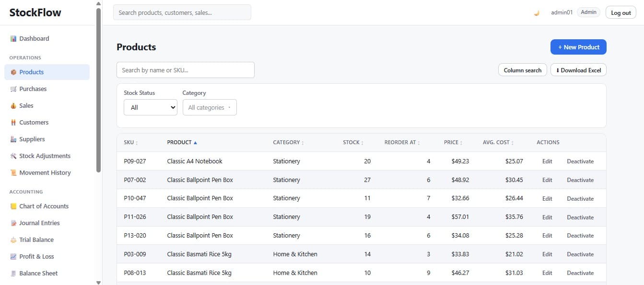This screenshot has height=285, width=644.
Task: Click the sort arrows beside AVG. COST header
Action: point(513,143)
